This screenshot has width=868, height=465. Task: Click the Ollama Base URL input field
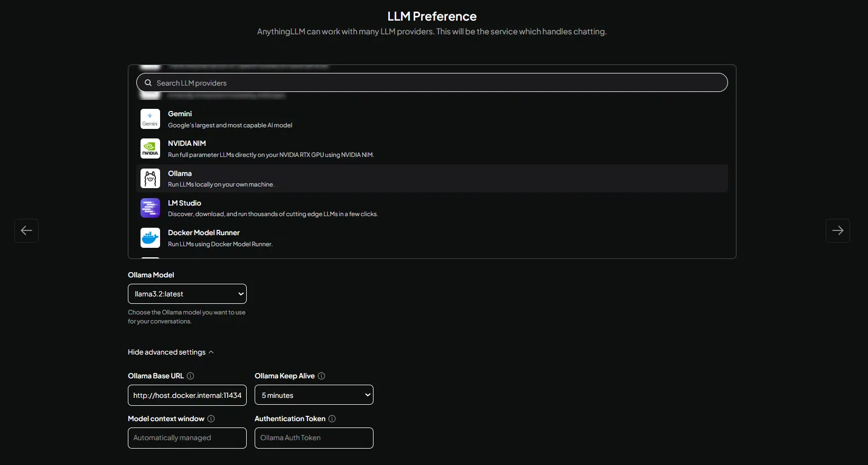coord(187,395)
